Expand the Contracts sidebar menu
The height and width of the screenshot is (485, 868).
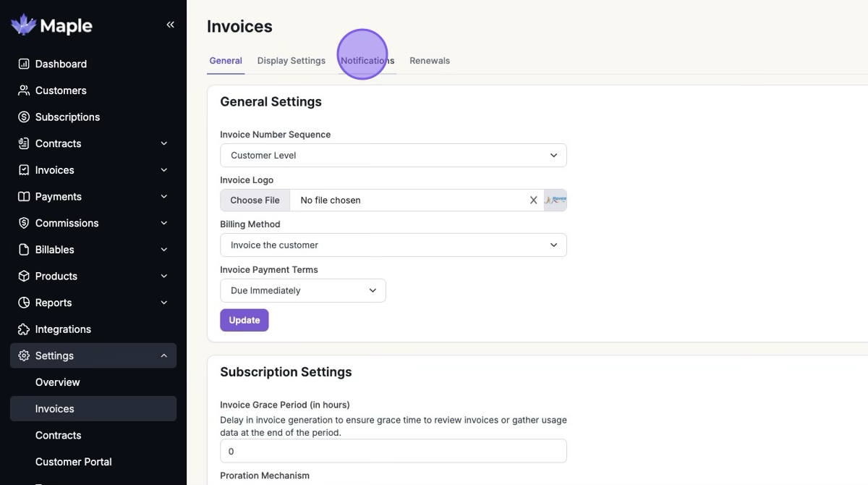tap(164, 143)
